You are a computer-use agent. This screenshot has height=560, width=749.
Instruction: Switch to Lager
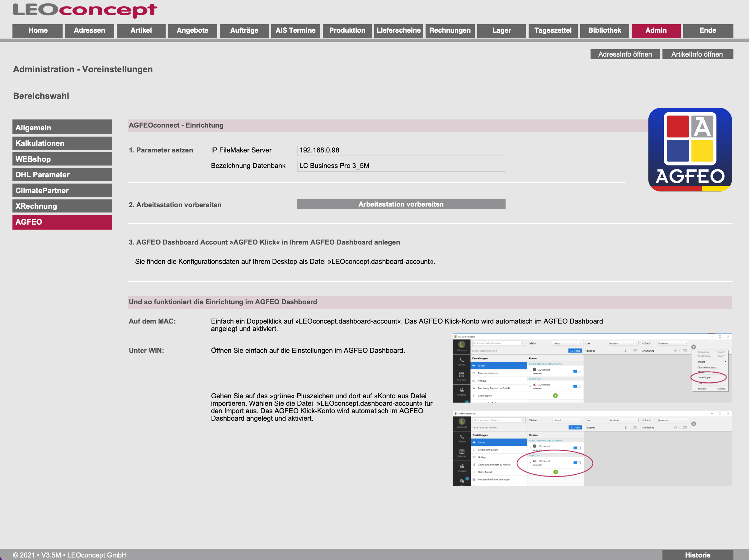point(502,31)
